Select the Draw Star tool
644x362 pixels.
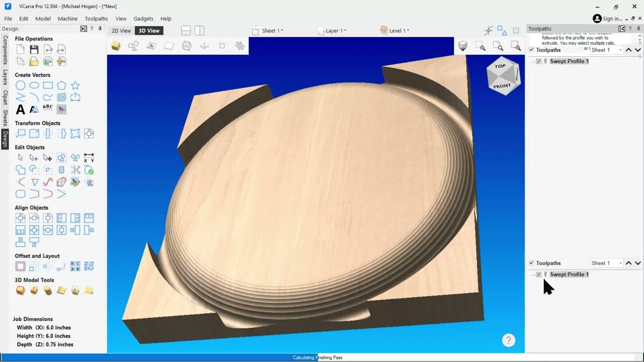75,85
